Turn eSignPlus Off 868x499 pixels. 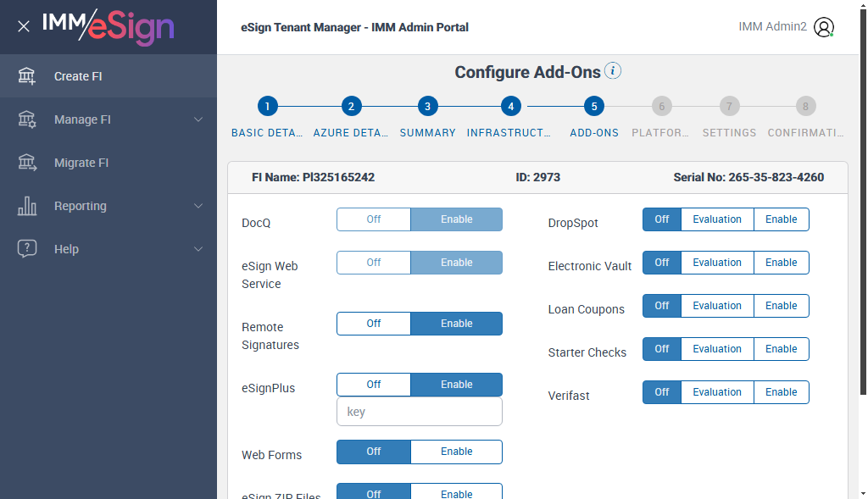pos(374,384)
